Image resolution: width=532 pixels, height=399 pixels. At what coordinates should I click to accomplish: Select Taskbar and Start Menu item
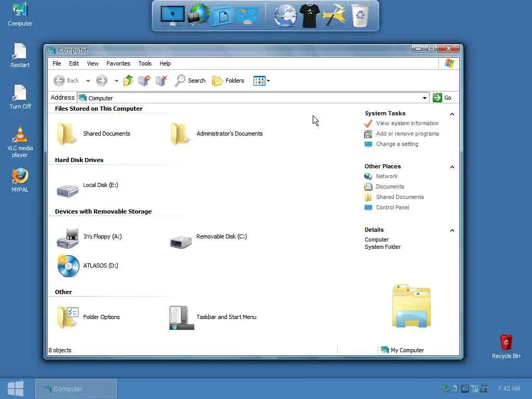coord(212,317)
